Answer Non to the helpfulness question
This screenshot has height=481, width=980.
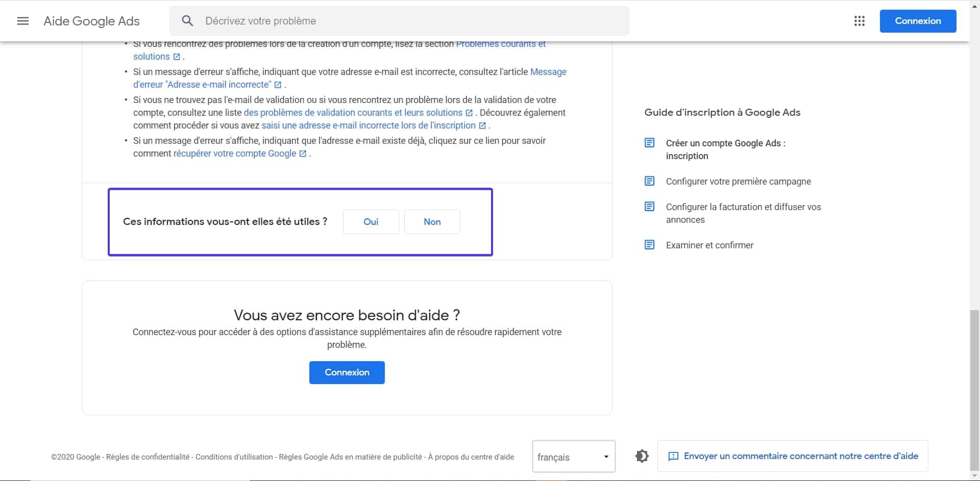pos(432,222)
